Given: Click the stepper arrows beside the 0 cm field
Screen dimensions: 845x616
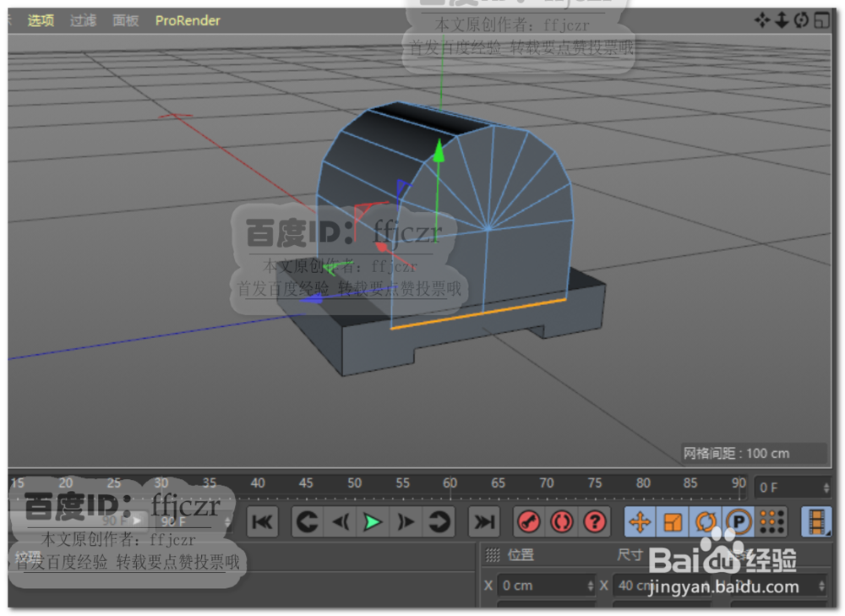Looking at the screenshot, I should tap(591, 585).
